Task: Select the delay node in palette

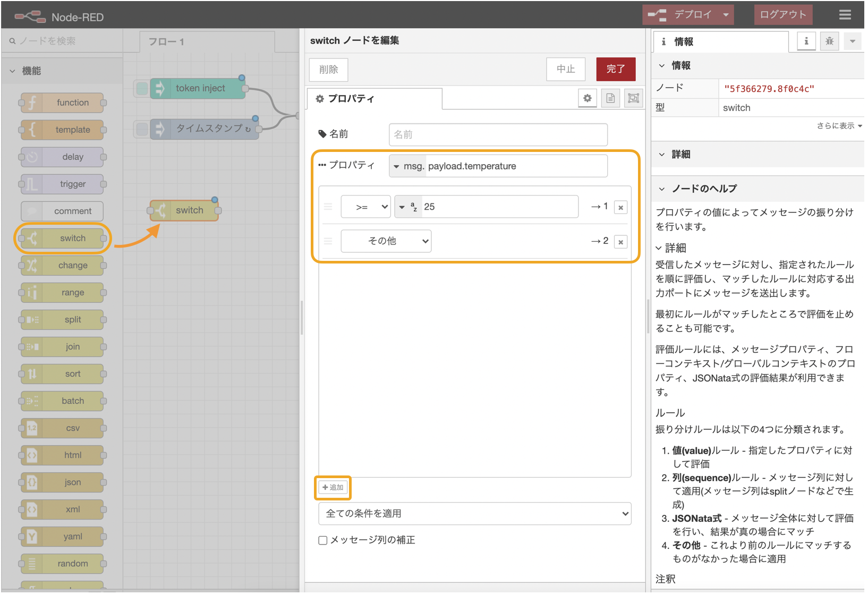Action: pyautogui.click(x=63, y=157)
